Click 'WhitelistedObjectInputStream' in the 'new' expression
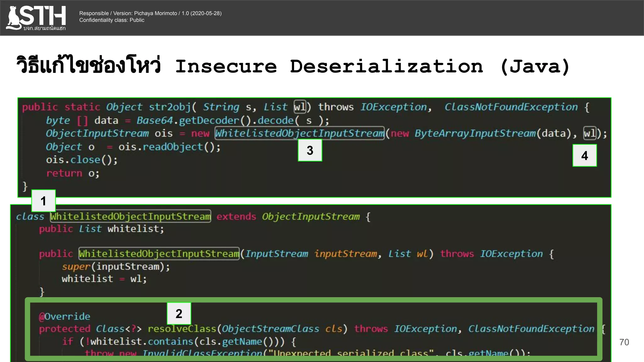Viewport: 644px width, 362px height. click(x=300, y=133)
